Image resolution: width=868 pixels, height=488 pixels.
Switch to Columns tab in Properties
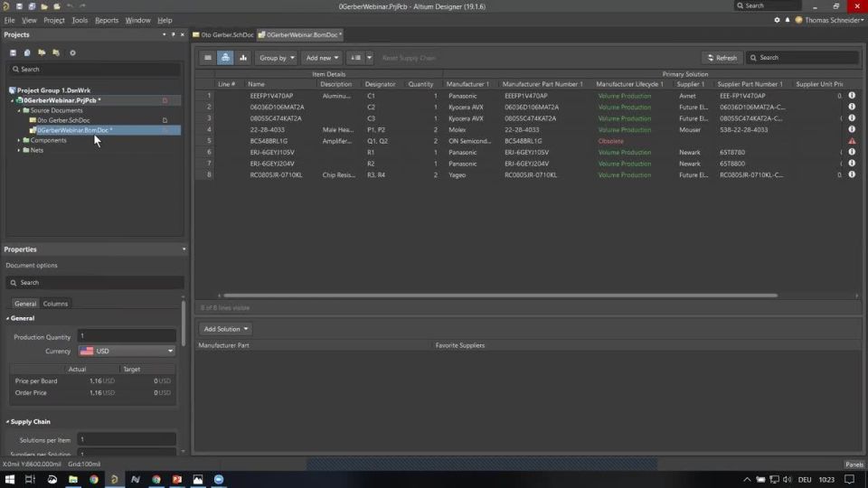coord(55,304)
